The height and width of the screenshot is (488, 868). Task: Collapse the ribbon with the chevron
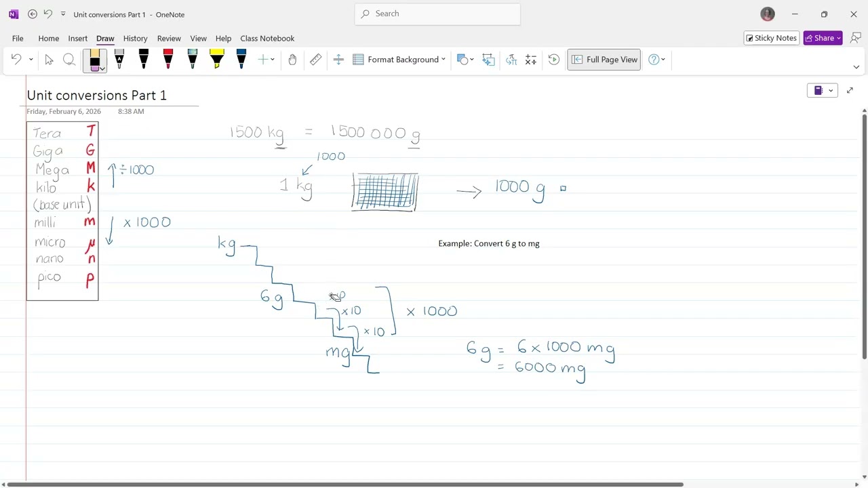(856, 67)
